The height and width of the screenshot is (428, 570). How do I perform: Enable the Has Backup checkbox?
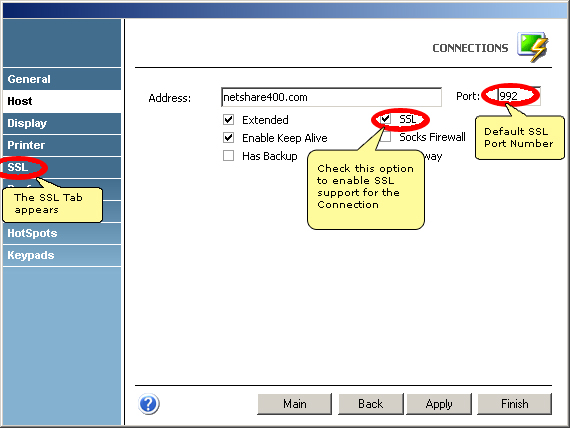(x=228, y=156)
